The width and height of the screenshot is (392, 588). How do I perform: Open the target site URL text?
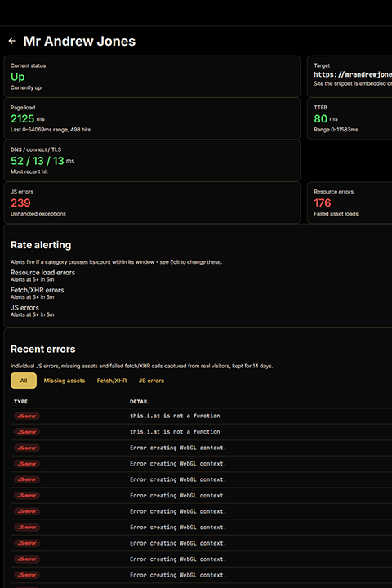[x=353, y=74]
